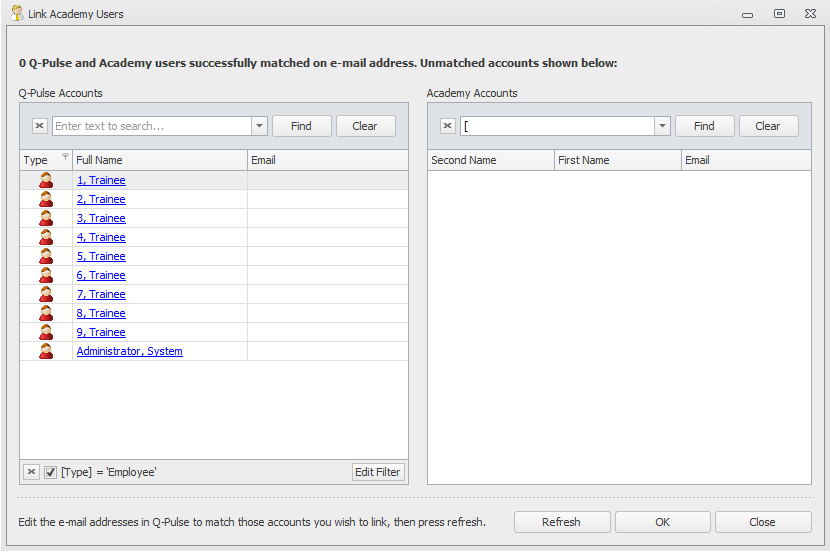Maximize the Link Academy Users window
Image resolution: width=830 pixels, height=552 pixels.
(779, 14)
